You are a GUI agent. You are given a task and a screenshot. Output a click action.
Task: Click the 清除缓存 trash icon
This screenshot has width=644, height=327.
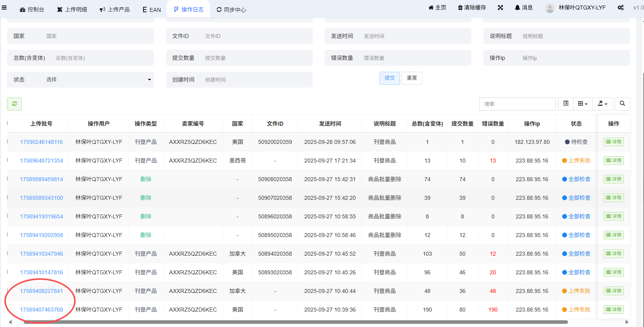(x=472, y=8)
